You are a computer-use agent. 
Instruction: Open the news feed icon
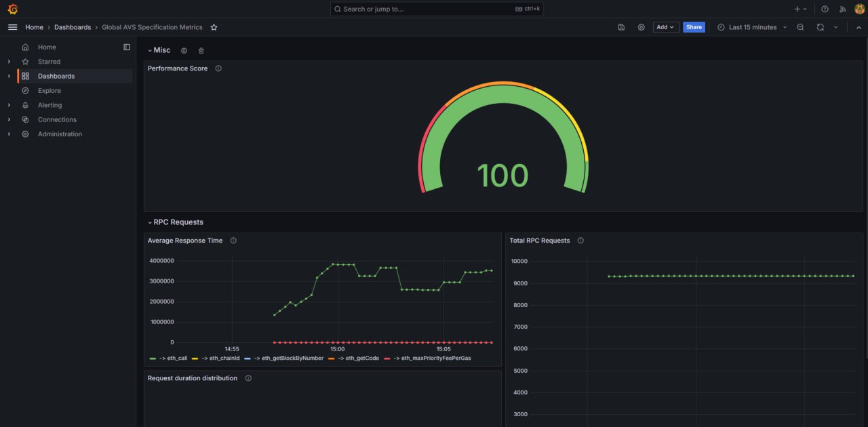(843, 9)
